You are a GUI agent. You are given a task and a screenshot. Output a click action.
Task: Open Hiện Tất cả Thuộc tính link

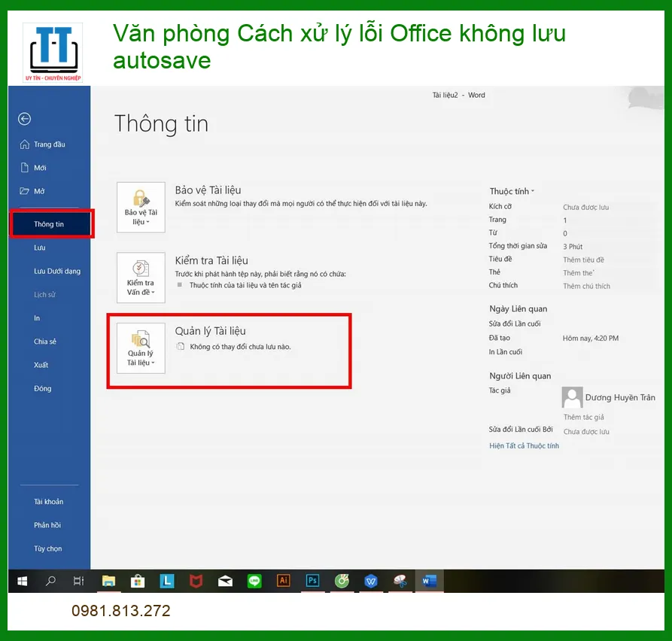point(525,445)
